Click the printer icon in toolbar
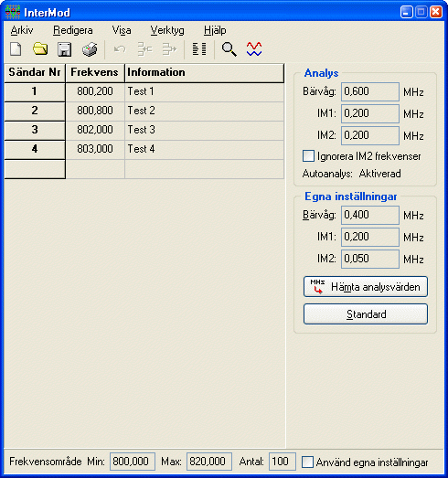The height and width of the screenshot is (478, 448). tap(90, 49)
